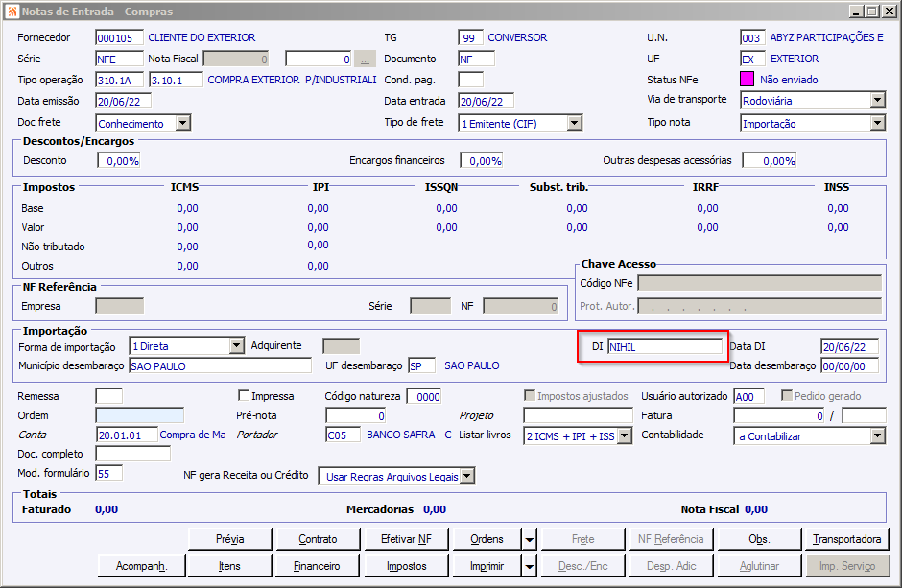Screen dimensions: 902x588
Task: Open the Contabilidade dropdown list
Action: click(x=877, y=436)
